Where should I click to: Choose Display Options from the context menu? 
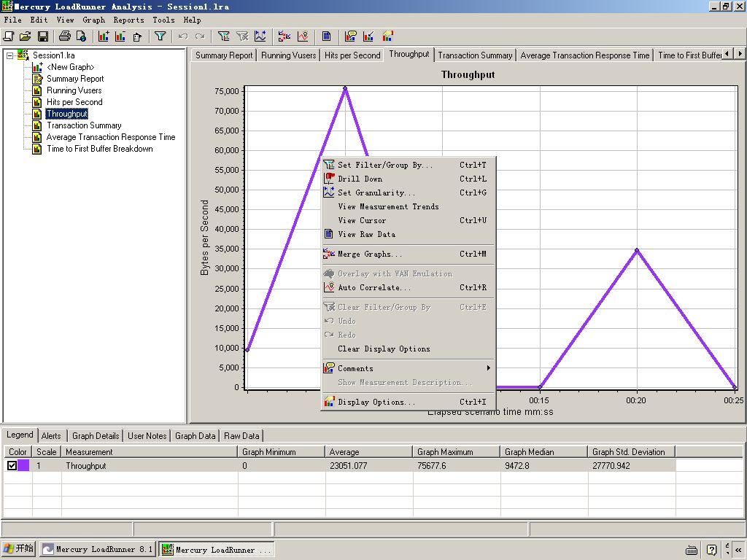point(409,402)
